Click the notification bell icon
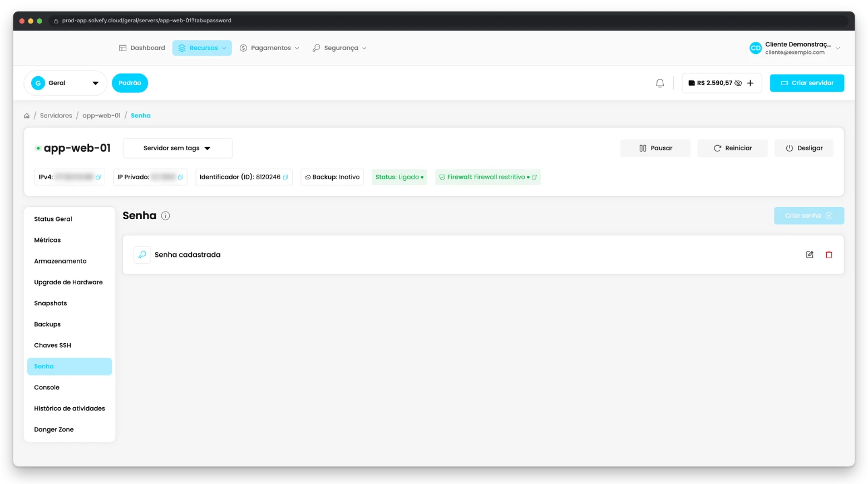Image resolution: width=868 pixels, height=484 pixels. point(660,83)
